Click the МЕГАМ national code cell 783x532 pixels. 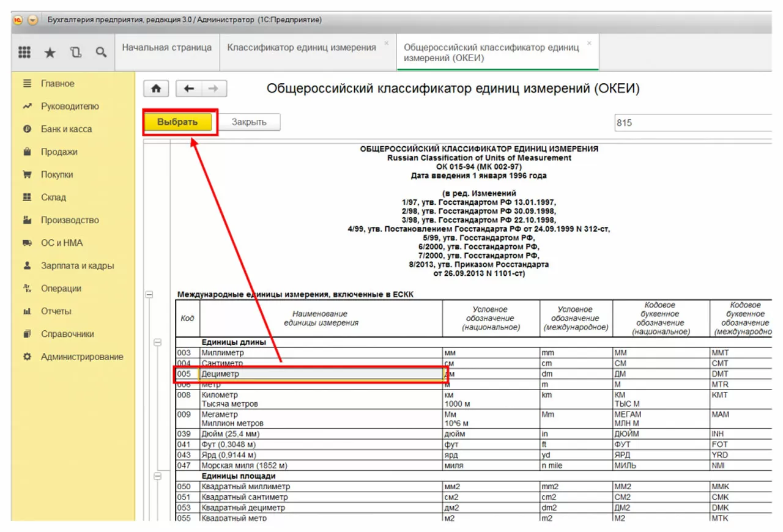pos(661,419)
